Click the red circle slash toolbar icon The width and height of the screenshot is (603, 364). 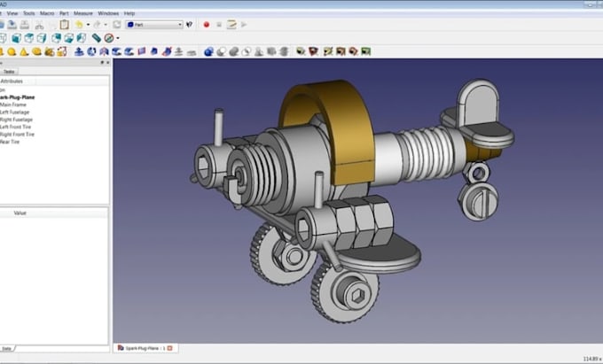tap(109, 38)
